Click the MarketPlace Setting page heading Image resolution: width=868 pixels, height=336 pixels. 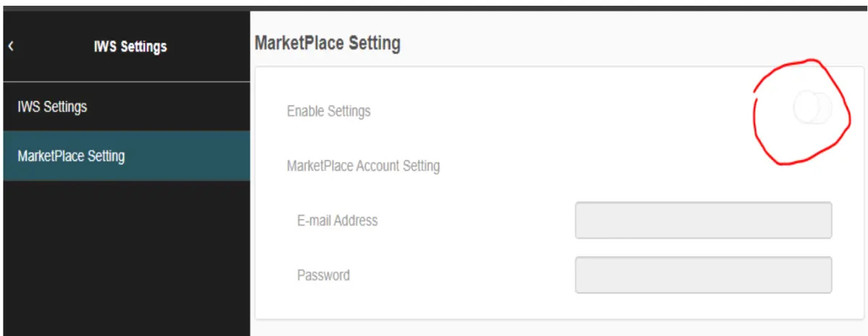click(328, 43)
